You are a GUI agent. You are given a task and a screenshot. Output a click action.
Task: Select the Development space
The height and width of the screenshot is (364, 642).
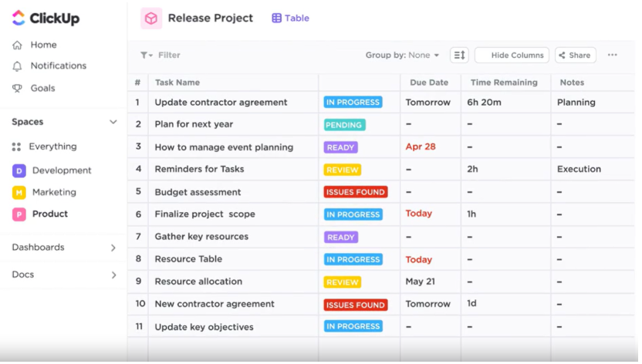point(62,170)
